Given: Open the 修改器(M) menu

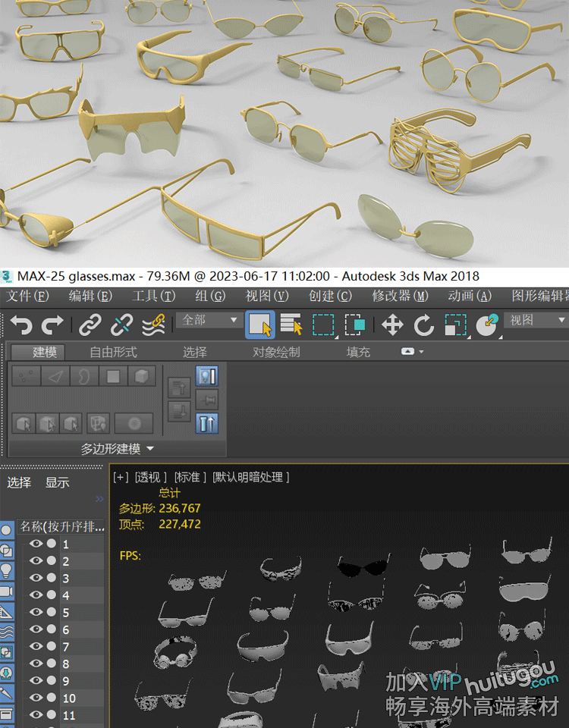Looking at the screenshot, I should (x=400, y=296).
